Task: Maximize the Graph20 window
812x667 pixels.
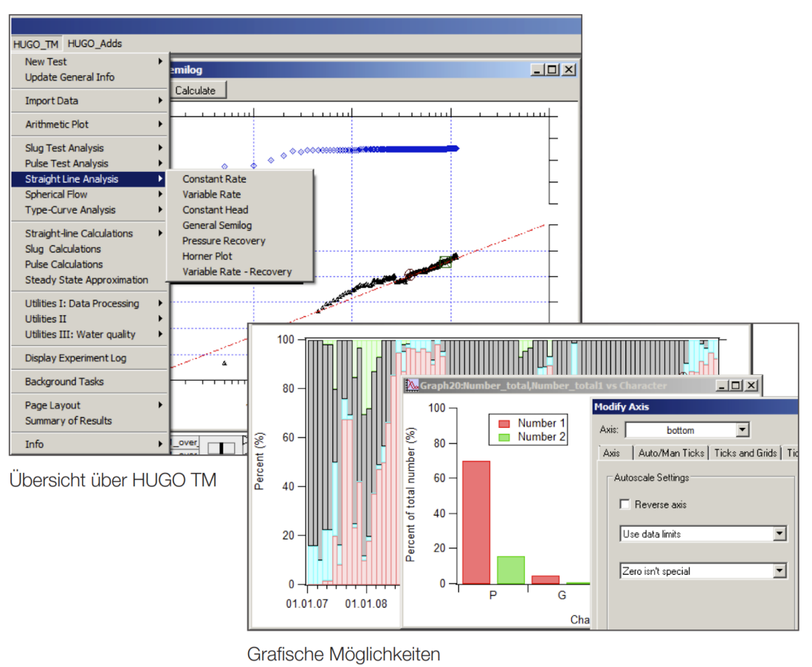Action: (736, 385)
